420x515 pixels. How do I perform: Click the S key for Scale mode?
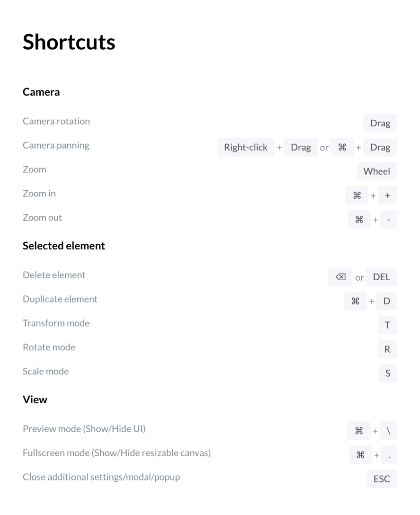(x=388, y=373)
